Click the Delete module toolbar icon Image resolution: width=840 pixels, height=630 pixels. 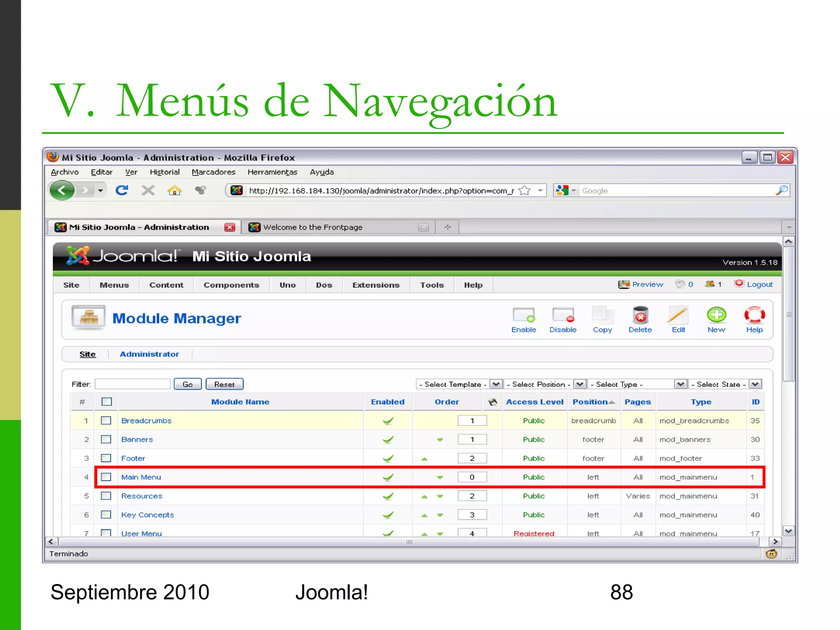point(640,320)
